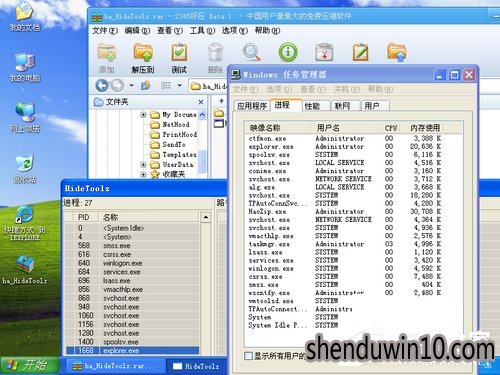
Task: Select spoolsv.exe row in HideToolz list
Action: (x=133, y=342)
